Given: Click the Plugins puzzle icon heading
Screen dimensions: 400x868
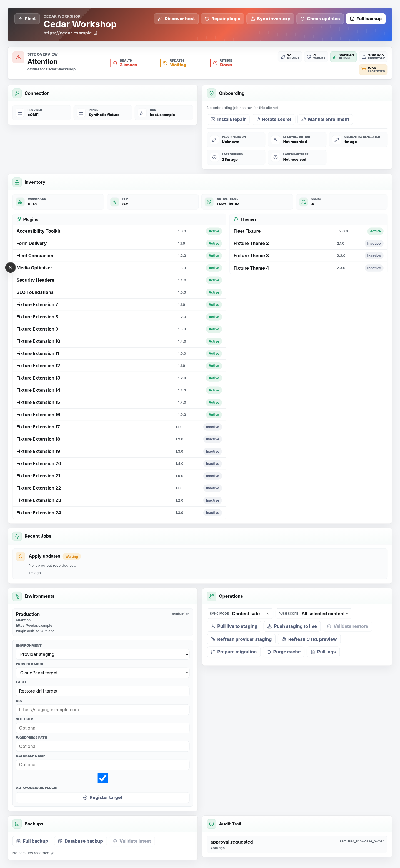Looking at the screenshot, I should coord(19,219).
